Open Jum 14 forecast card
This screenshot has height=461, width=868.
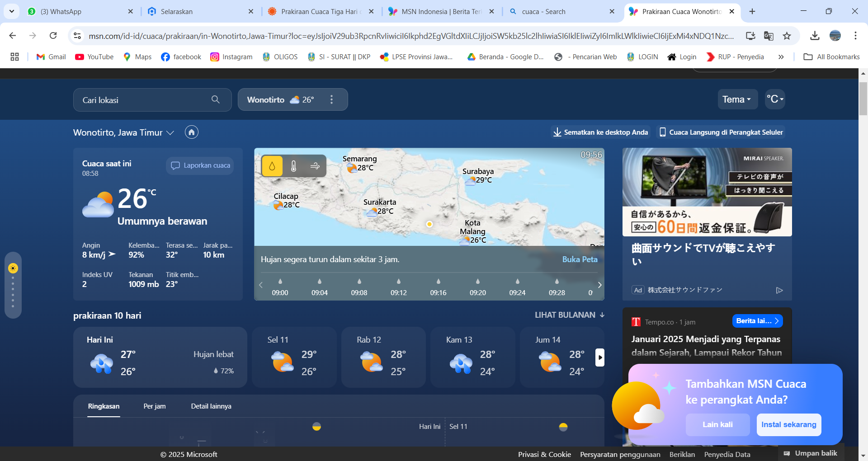pos(562,357)
